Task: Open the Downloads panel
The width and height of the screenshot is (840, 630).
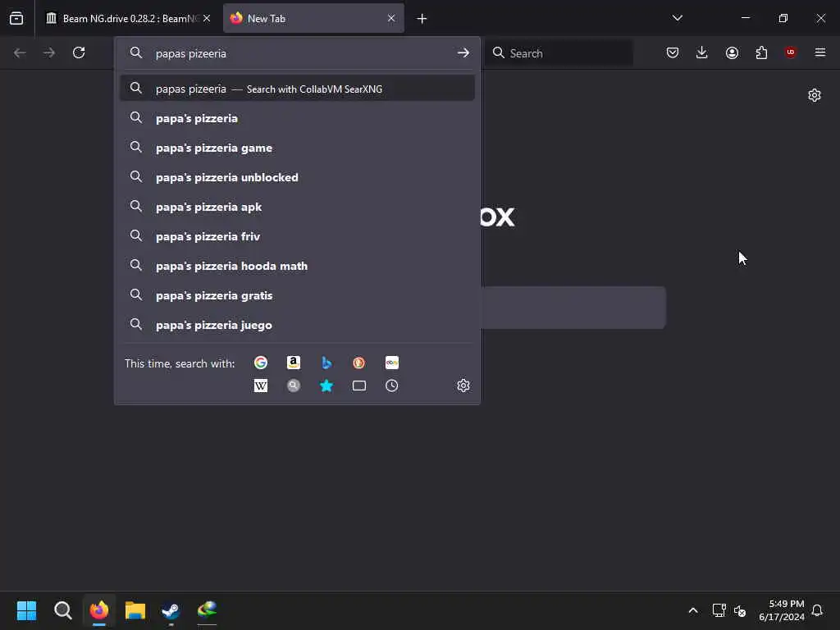Action: pos(702,52)
